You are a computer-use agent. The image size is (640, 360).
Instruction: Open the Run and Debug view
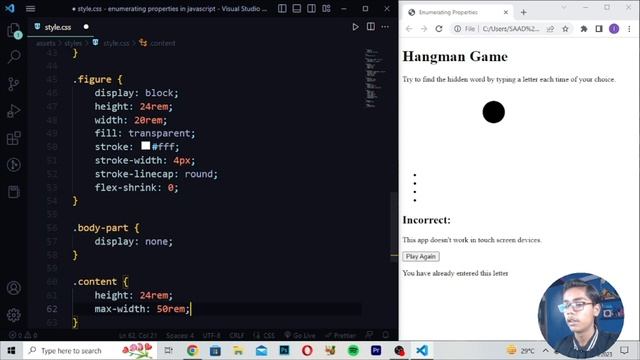click(x=14, y=111)
